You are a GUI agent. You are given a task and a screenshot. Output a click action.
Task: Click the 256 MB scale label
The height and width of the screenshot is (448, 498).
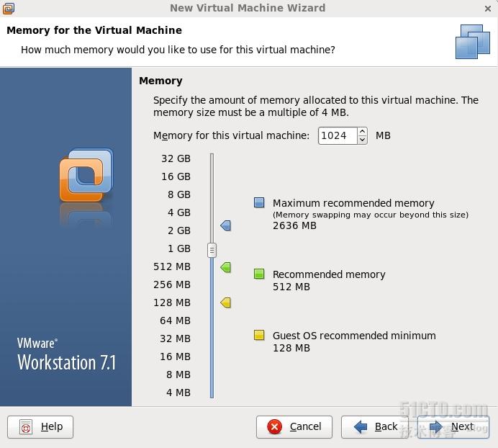pyautogui.click(x=172, y=285)
